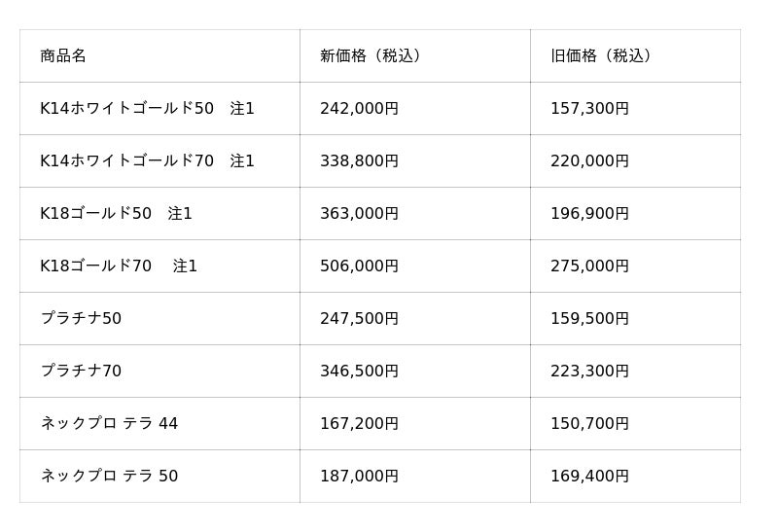Click the 169,400円 old price cell
Screen dimensions: 778x532
589,477
